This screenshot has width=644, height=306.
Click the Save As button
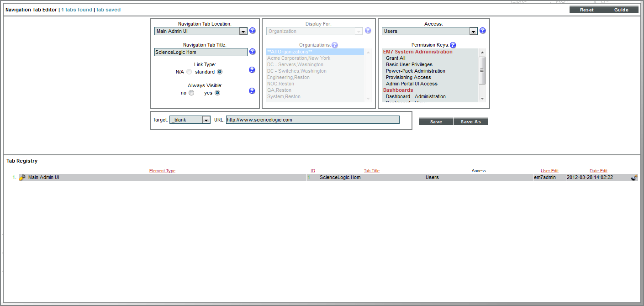click(470, 121)
